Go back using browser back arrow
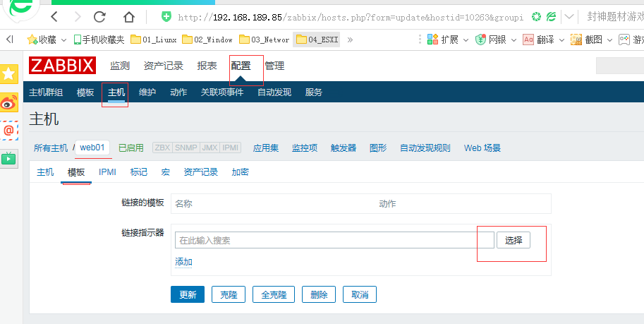 [55, 16]
